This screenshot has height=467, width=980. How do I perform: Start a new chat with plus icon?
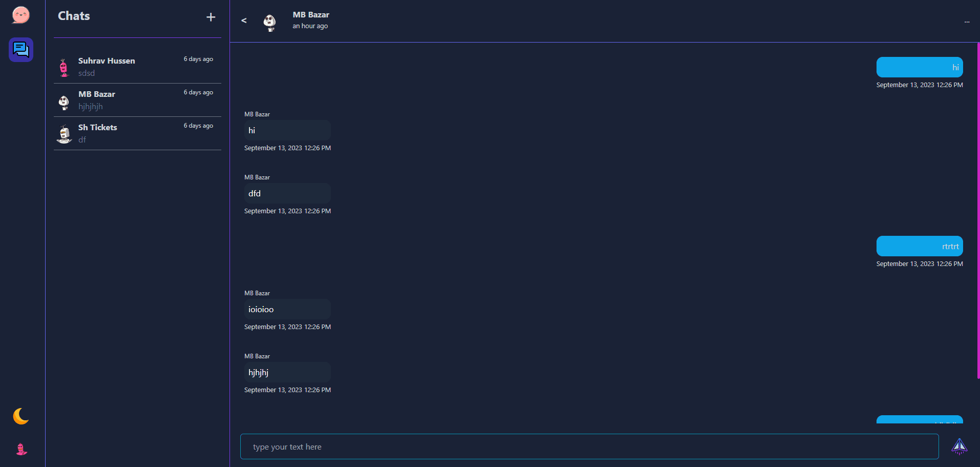pos(211,17)
